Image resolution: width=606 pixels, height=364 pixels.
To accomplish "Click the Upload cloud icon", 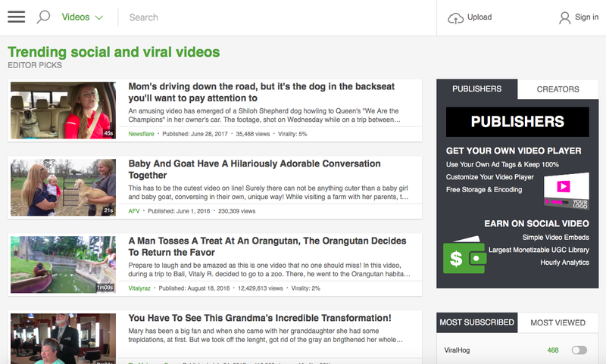I will point(455,17).
